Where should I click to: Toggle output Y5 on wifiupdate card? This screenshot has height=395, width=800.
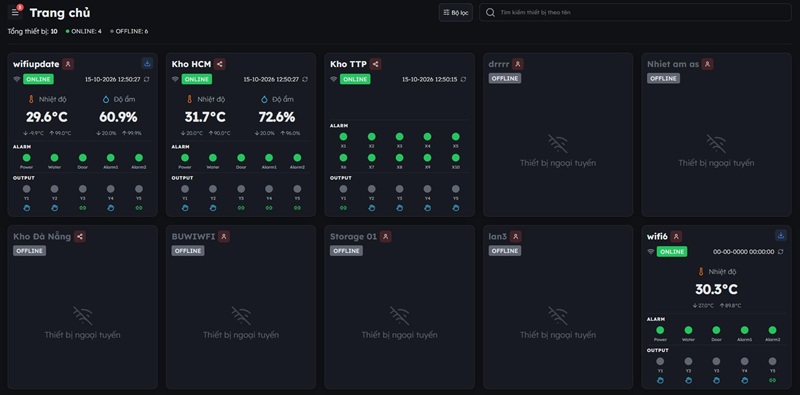139,189
